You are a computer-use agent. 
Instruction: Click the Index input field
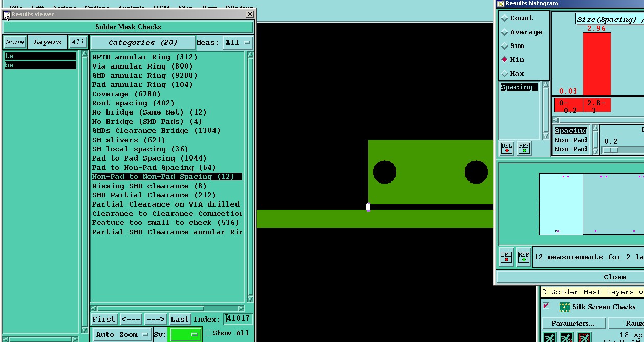[x=238, y=319]
